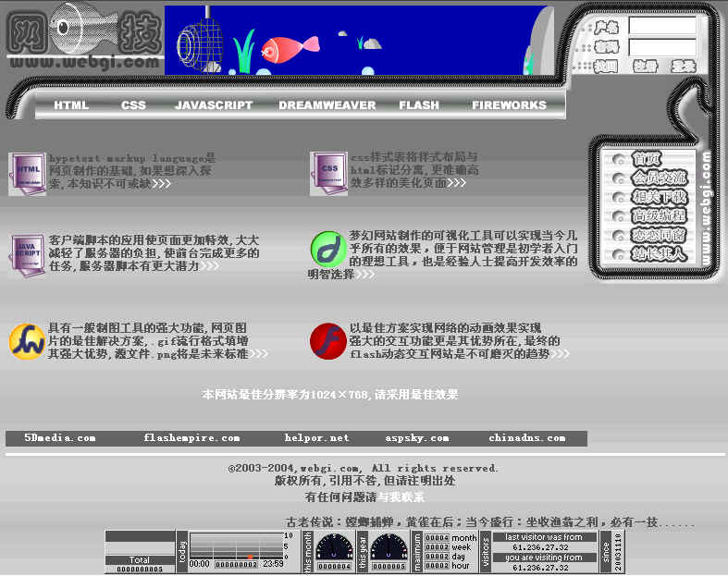The image size is (728, 576).
Task: Click the 找回 password recovery button
Action: point(606,67)
